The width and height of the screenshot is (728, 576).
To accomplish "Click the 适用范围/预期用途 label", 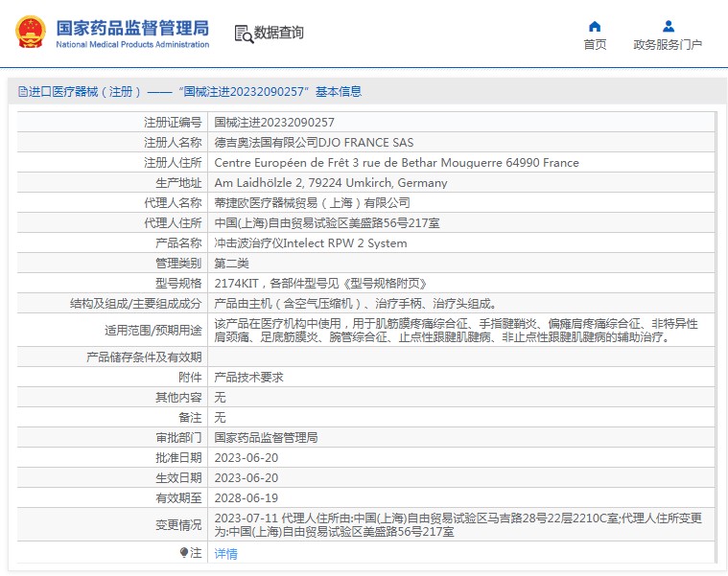I will point(153,331).
